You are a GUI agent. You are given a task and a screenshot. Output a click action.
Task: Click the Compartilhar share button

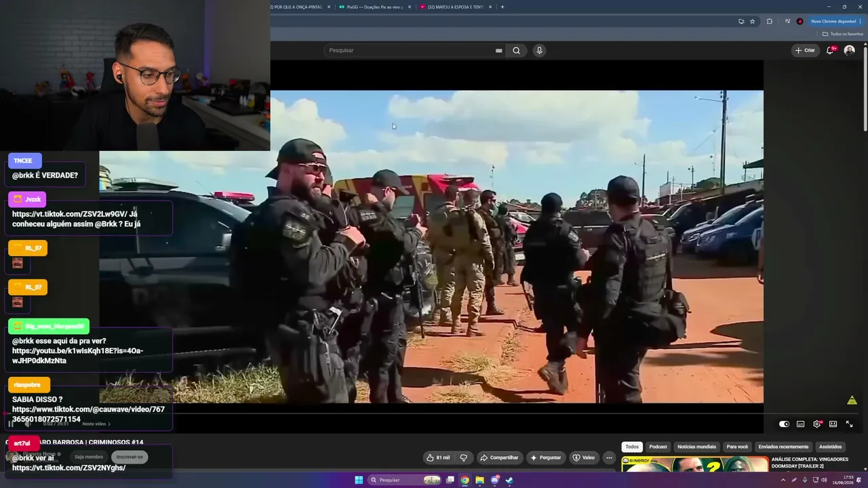499,457
